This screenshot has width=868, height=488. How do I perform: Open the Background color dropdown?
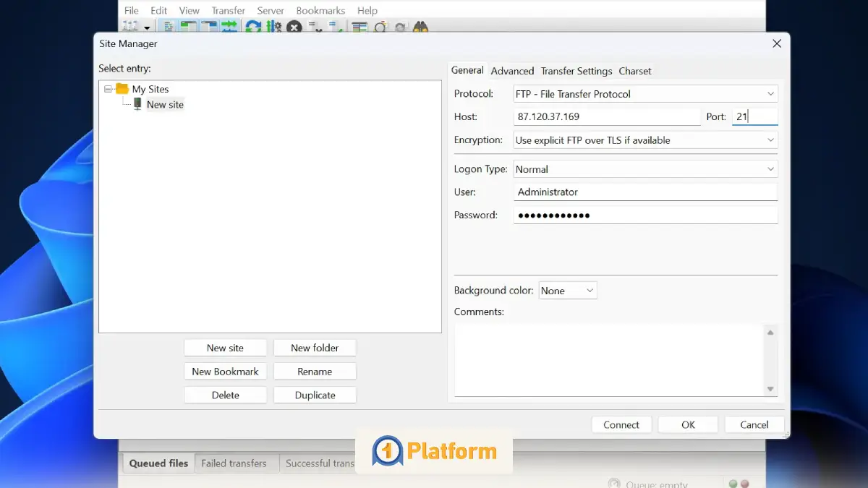(x=567, y=291)
